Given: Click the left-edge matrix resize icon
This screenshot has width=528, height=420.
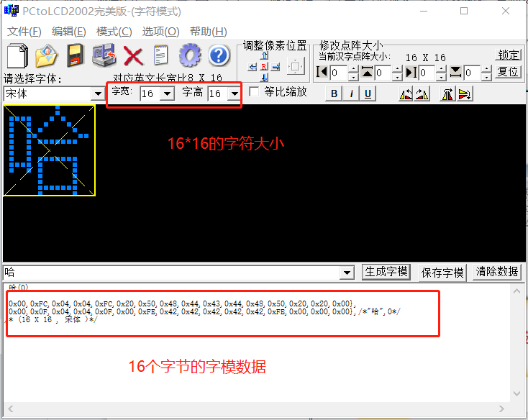Looking at the screenshot, I should click(x=322, y=73).
